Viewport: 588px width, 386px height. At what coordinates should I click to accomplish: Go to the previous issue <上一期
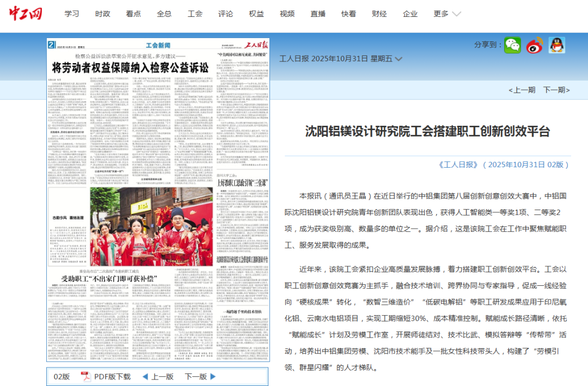[522, 90]
